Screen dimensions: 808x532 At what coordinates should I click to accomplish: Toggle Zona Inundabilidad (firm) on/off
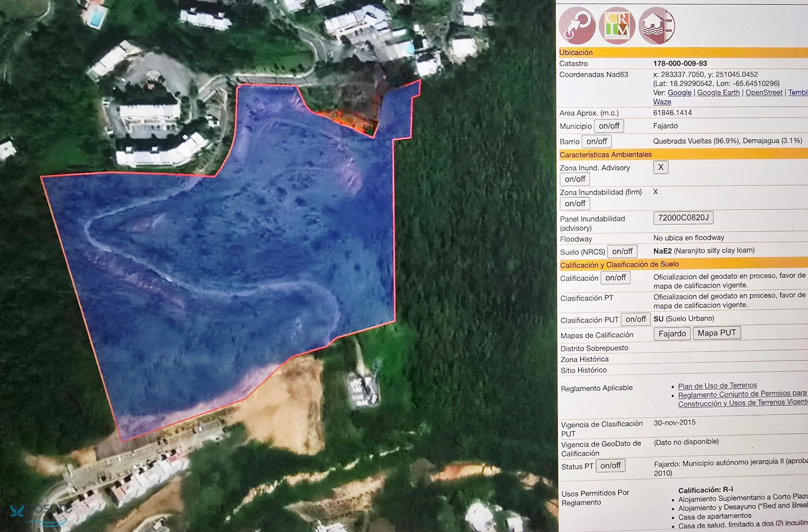click(574, 204)
